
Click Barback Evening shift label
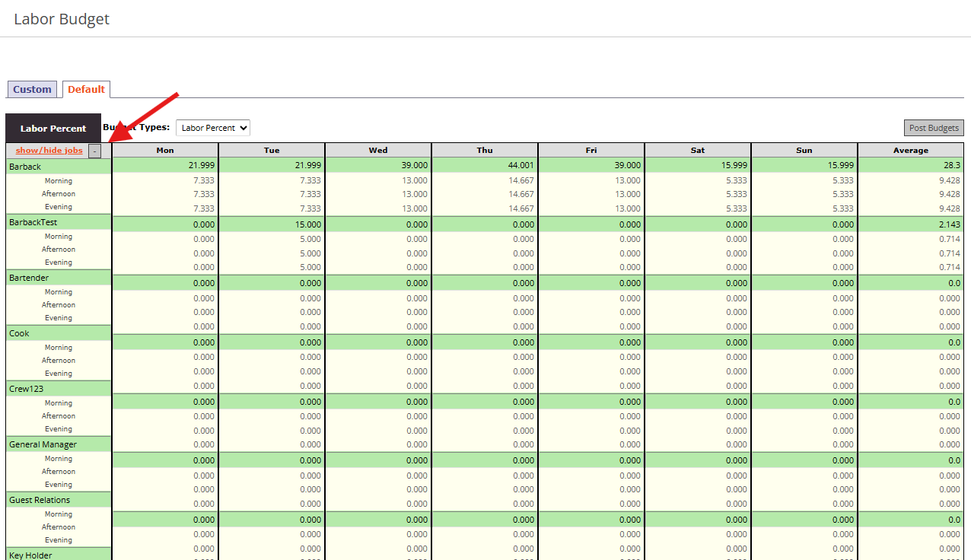[59, 207]
